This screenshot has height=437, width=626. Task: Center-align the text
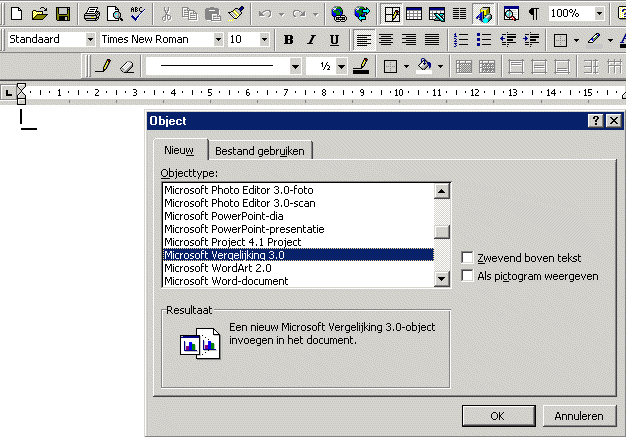click(x=386, y=40)
